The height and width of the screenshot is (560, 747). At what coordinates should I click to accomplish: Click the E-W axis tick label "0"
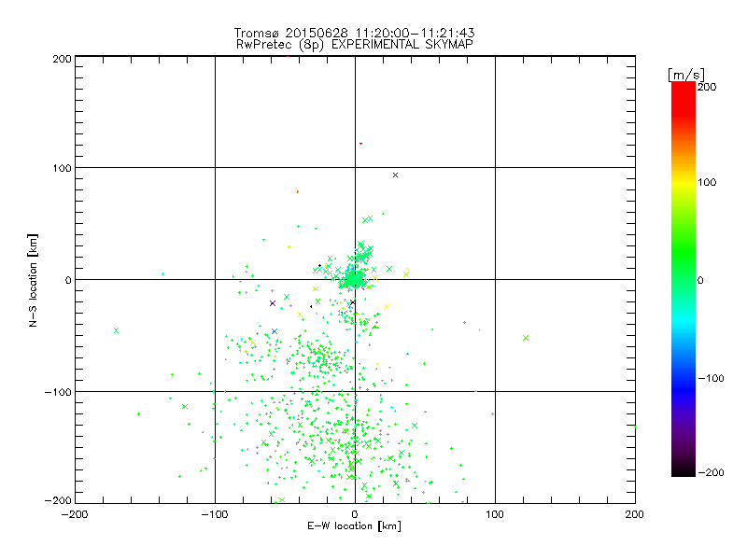point(355,514)
